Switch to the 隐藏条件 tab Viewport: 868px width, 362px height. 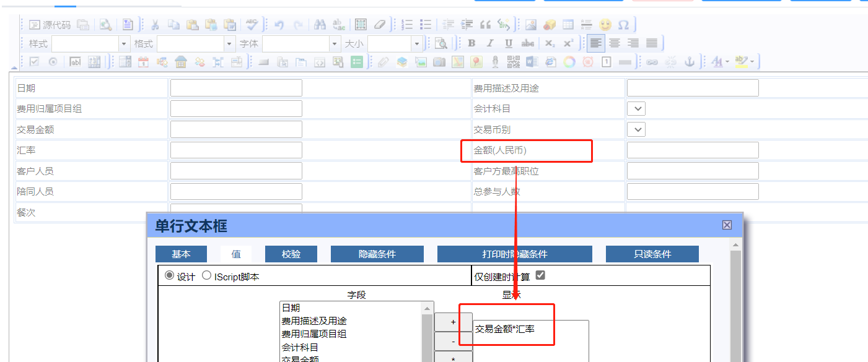pos(377,254)
